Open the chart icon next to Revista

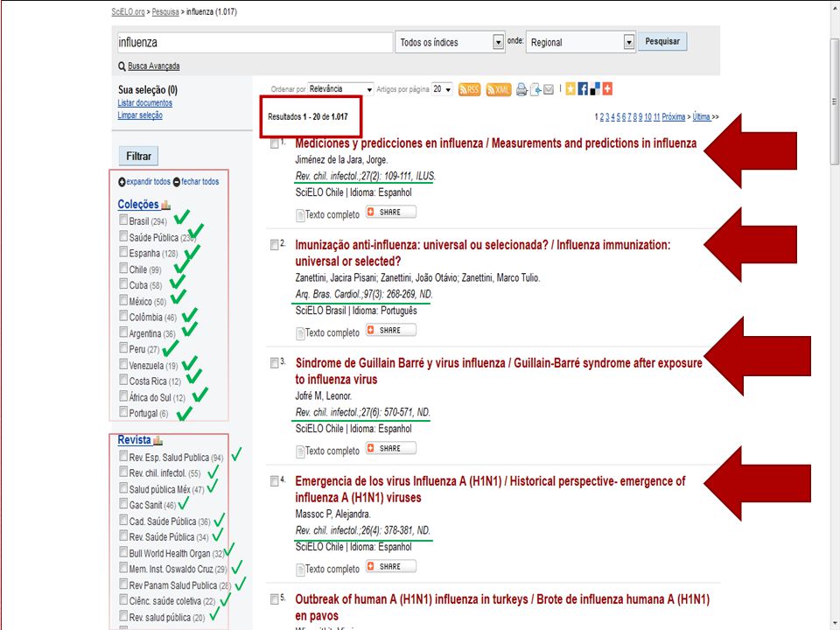pyautogui.click(x=157, y=440)
